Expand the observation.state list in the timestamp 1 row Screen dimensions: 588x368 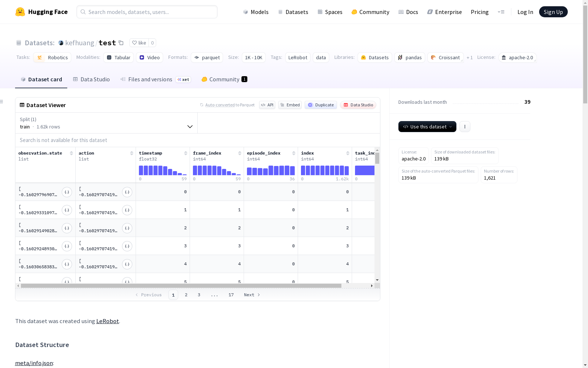click(x=67, y=210)
